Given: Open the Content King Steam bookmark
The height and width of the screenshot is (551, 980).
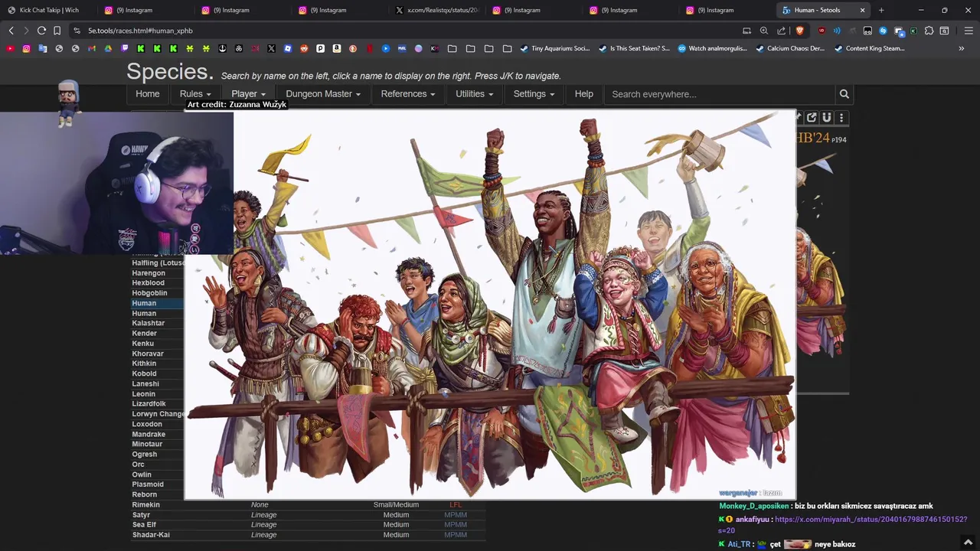Looking at the screenshot, I should pos(870,48).
